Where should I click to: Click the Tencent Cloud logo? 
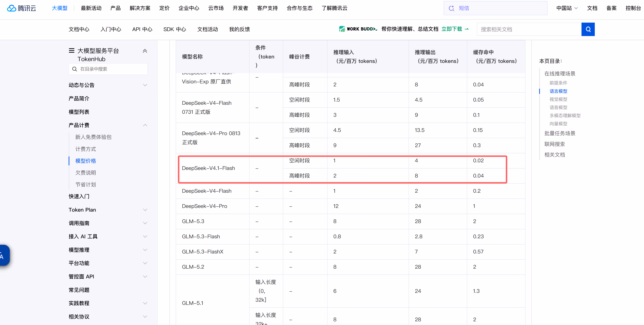(x=22, y=8)
